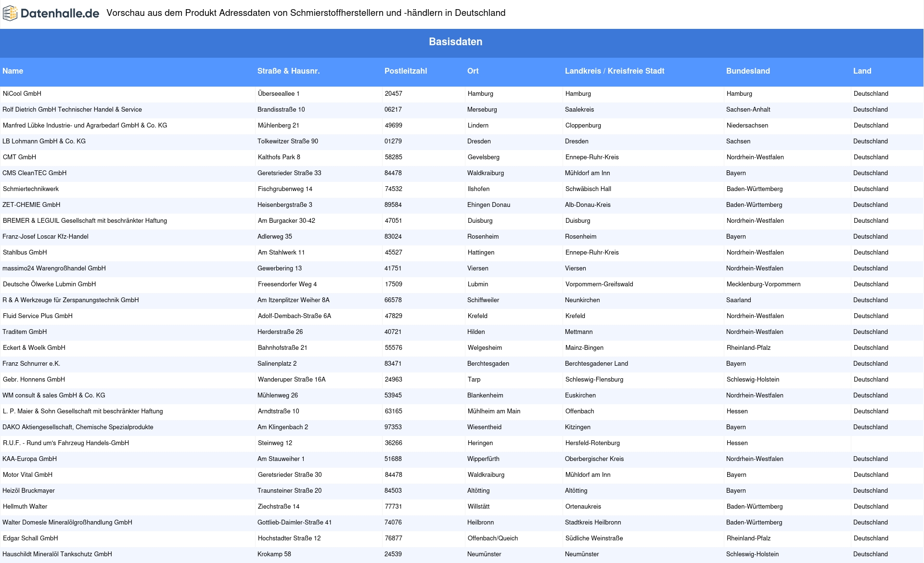This screenshot has width=924, height=563.
Task: Click the Offenbach/Queich town cell
Action: pos(493,538)
